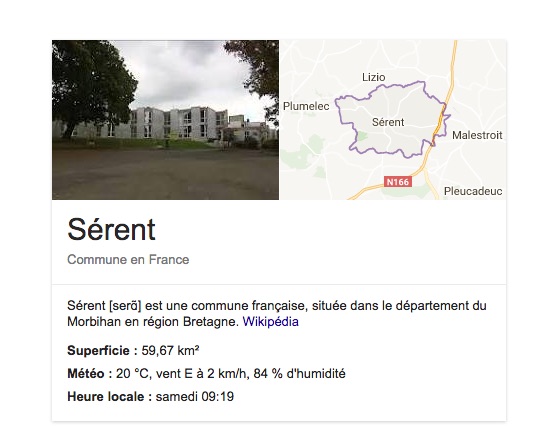Click the Malestroit map label

477,135
